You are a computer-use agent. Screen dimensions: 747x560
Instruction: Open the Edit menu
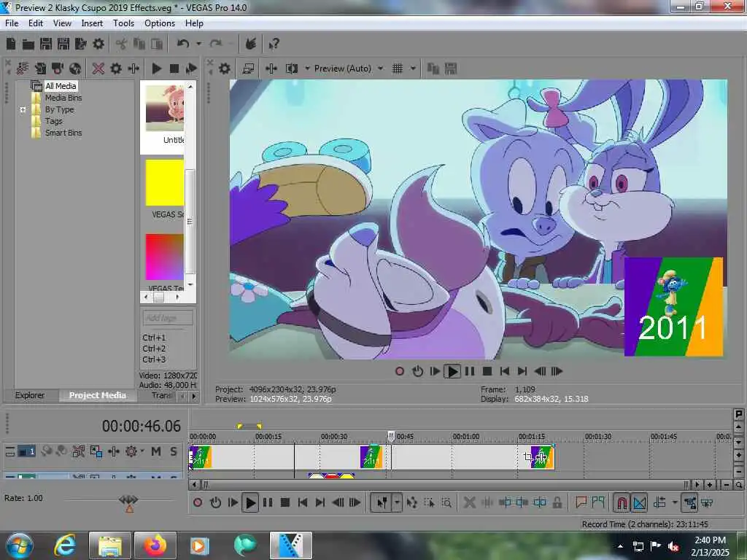[x=35, y=23]
